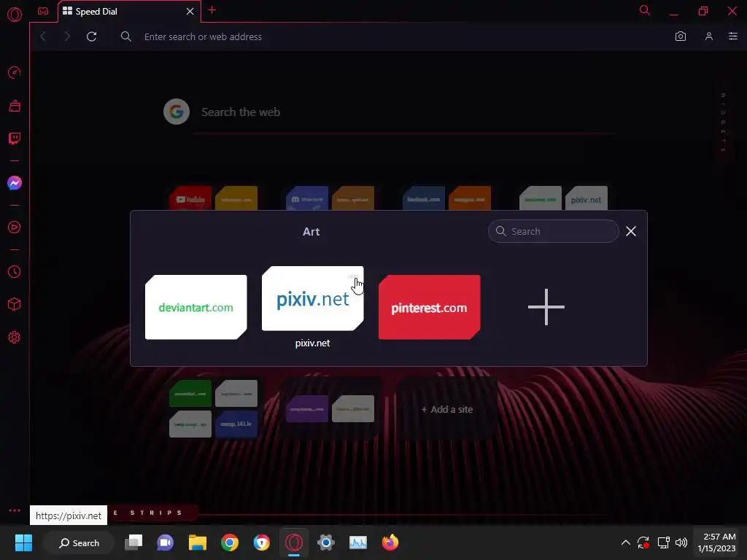Viewport: 747px width, 560px height.
Task: Open a new tab with plus button
Action: (212, 10)
